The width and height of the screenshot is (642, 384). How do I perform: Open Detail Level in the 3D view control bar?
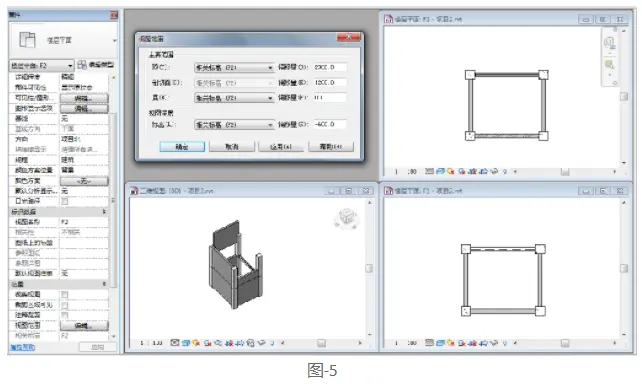point(175,343)
